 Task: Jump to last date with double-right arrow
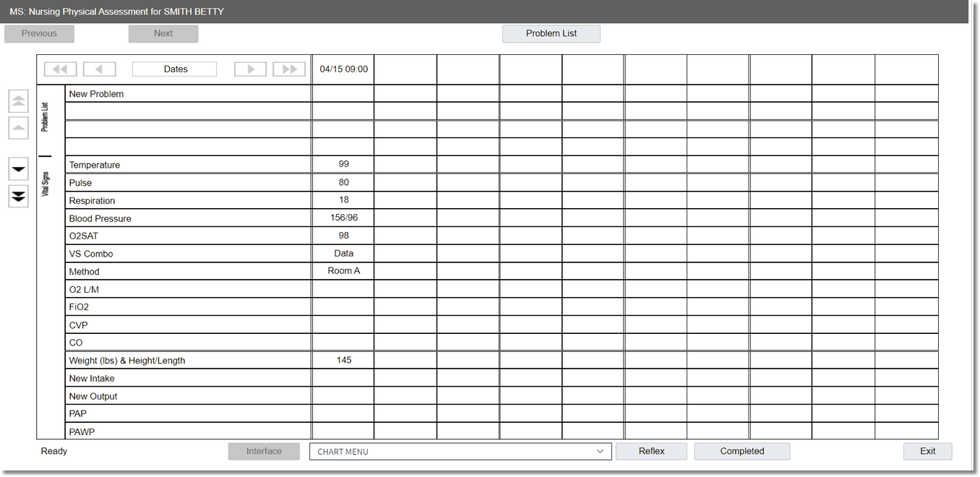289,69
